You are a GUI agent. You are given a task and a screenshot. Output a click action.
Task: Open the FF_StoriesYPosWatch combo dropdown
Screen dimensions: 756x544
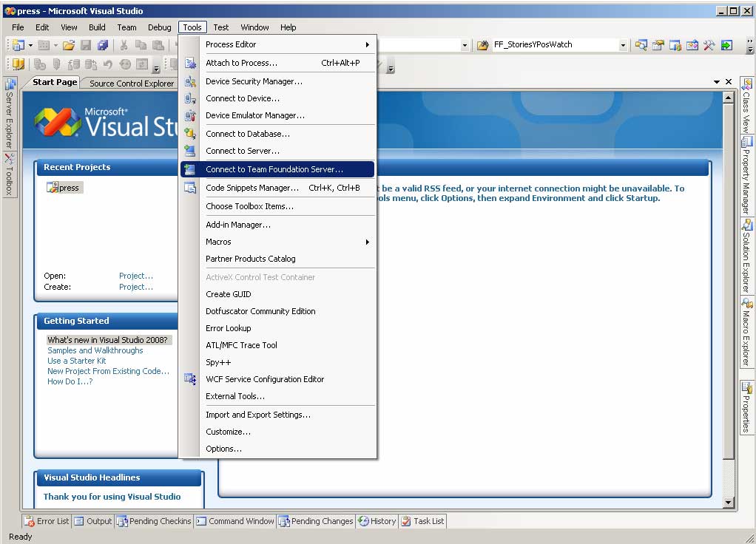coord(622,44)
